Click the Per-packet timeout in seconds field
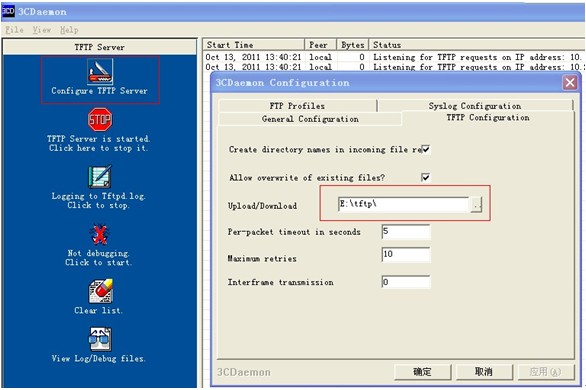586x390 pixels. pyautogui.click(x=406, y=232)
